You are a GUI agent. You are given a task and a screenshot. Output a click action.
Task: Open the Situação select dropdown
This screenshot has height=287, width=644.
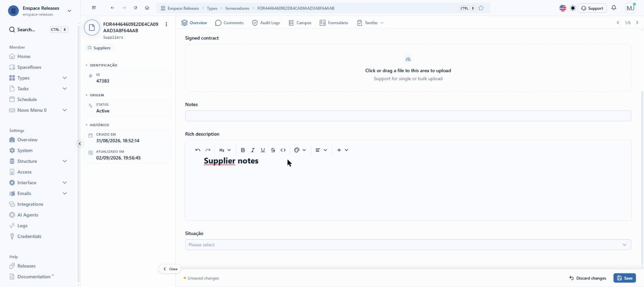coord(408,245)
